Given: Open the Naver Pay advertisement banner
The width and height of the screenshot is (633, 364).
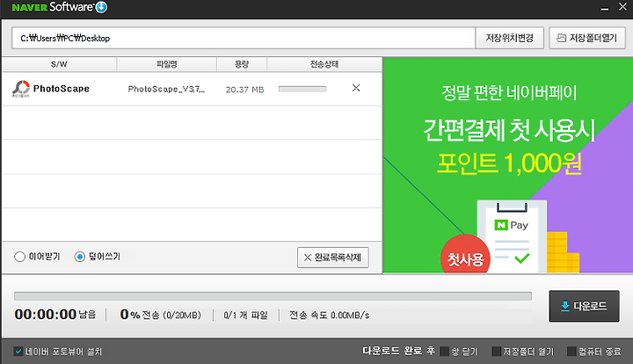Looking at the screenshot, I should [508, 165].
